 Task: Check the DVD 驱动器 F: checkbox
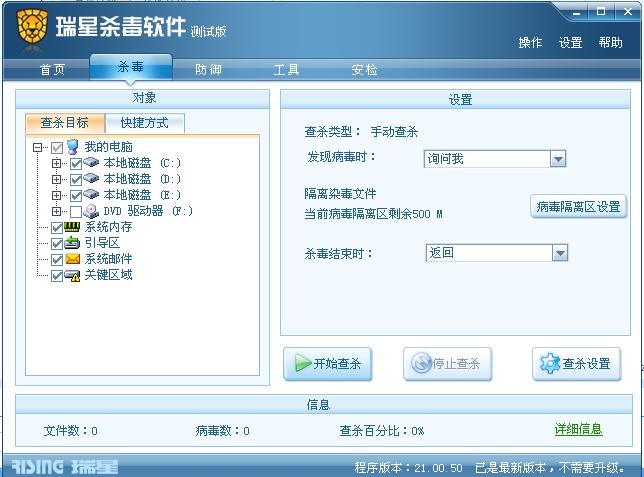pos(76,212)
